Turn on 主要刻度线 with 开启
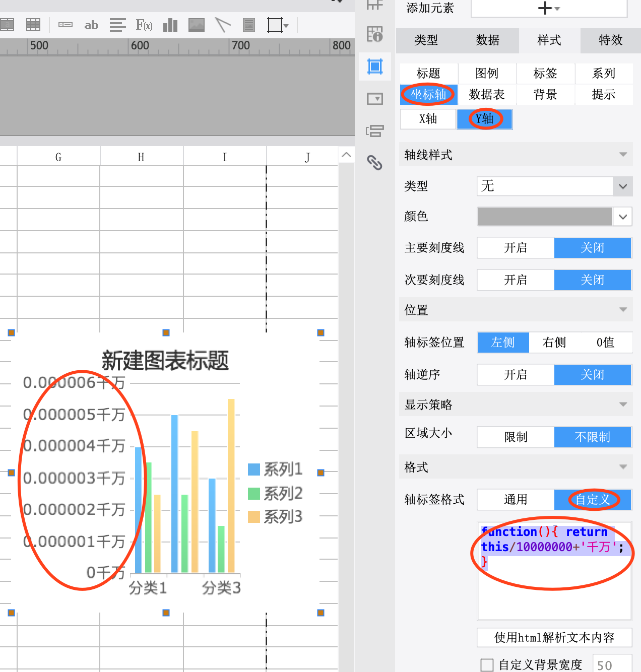The height and width of the screenshot is (672, 641). pos(516,248)
